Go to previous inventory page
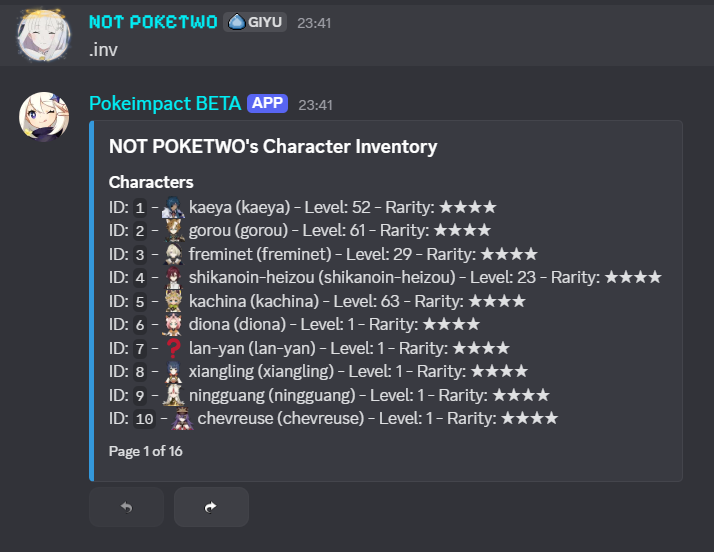 126,507
